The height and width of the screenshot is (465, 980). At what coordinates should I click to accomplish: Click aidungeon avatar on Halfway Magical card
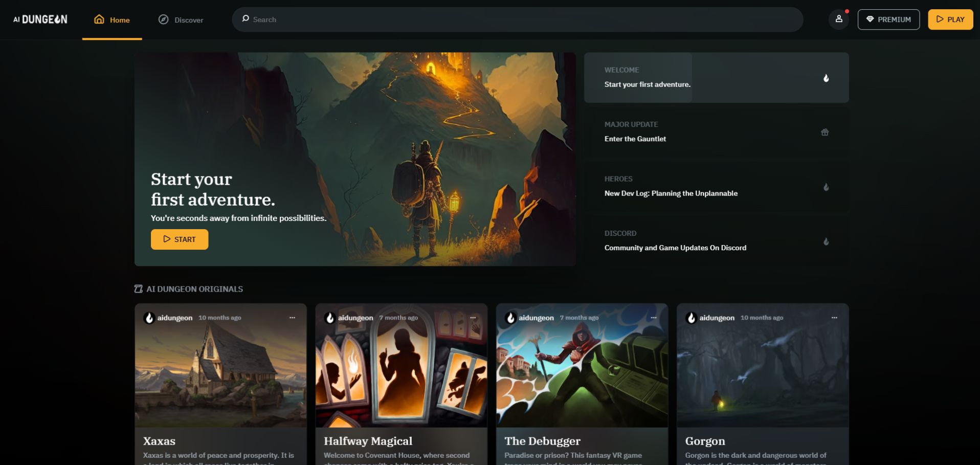coord(330,318)
